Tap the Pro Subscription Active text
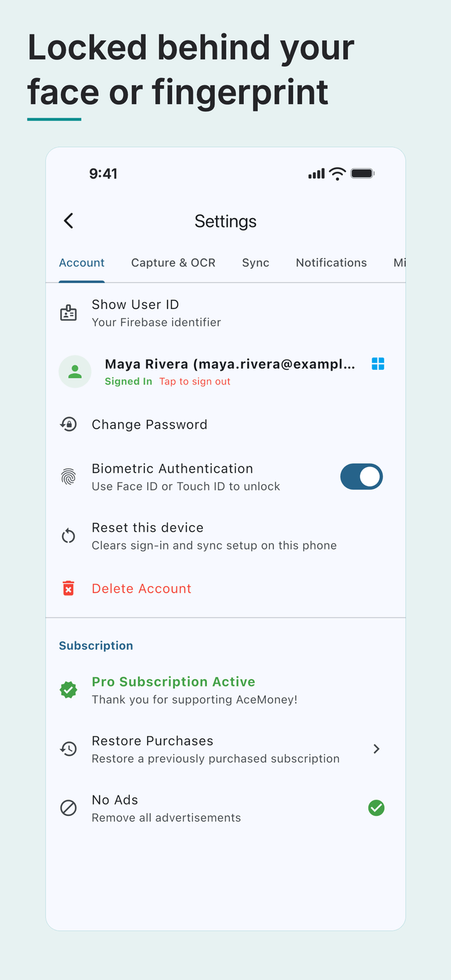 [174, 682]
